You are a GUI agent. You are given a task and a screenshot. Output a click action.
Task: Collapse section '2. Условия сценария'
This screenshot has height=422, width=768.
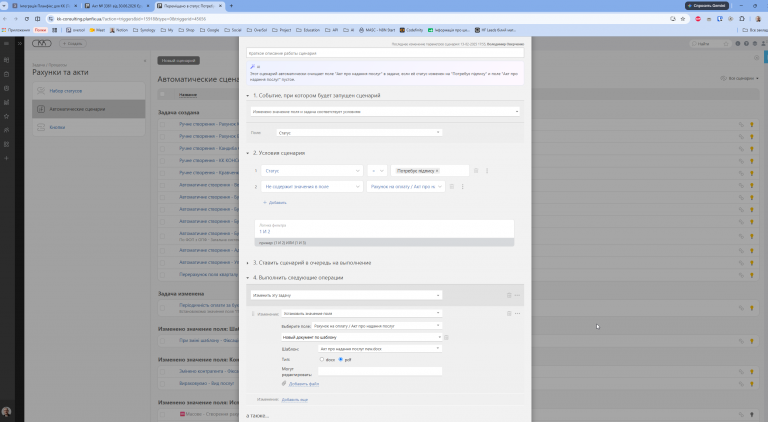pyautogui.click(x=248, y=153)
